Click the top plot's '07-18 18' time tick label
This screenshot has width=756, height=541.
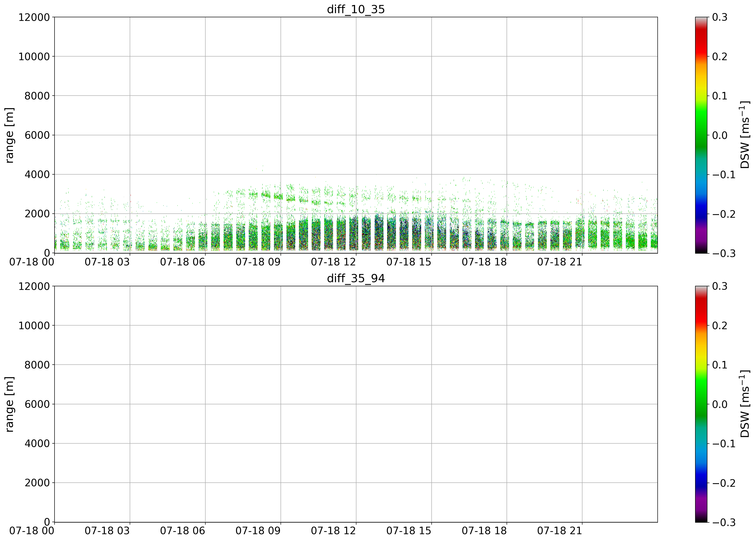click(484, 262)
